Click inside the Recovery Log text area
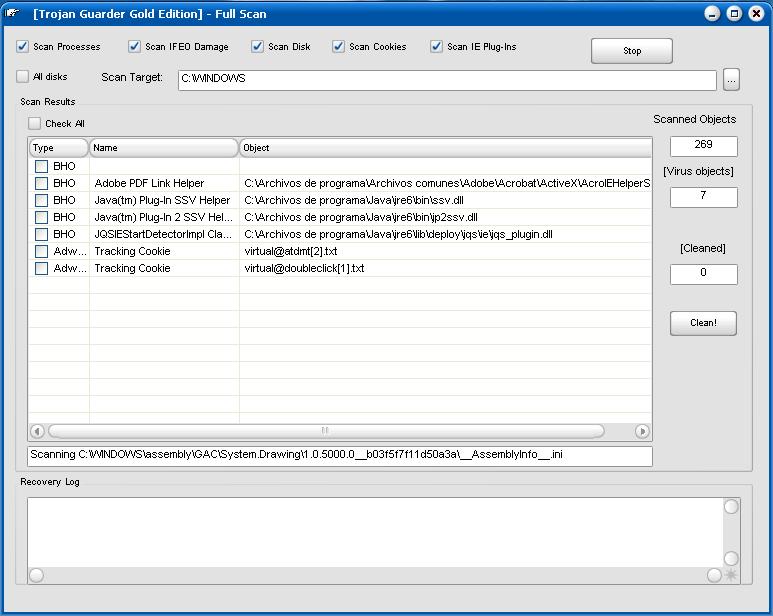 [376, 532]
